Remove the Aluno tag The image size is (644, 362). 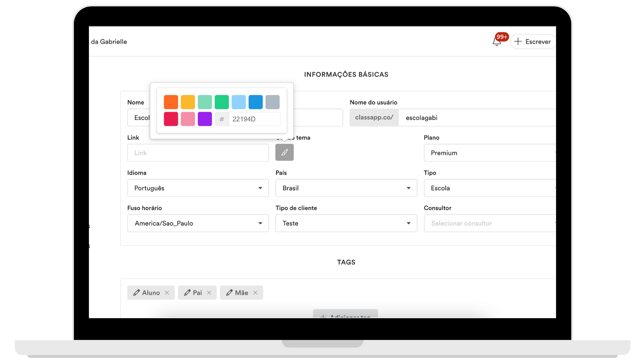[167, 293]
